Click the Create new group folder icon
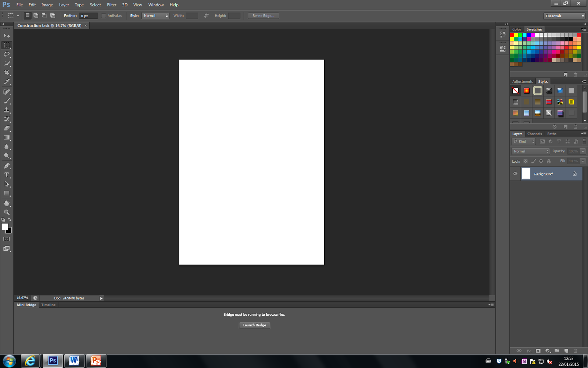This screenshot has height=368, width=588. tap(557, 351)
